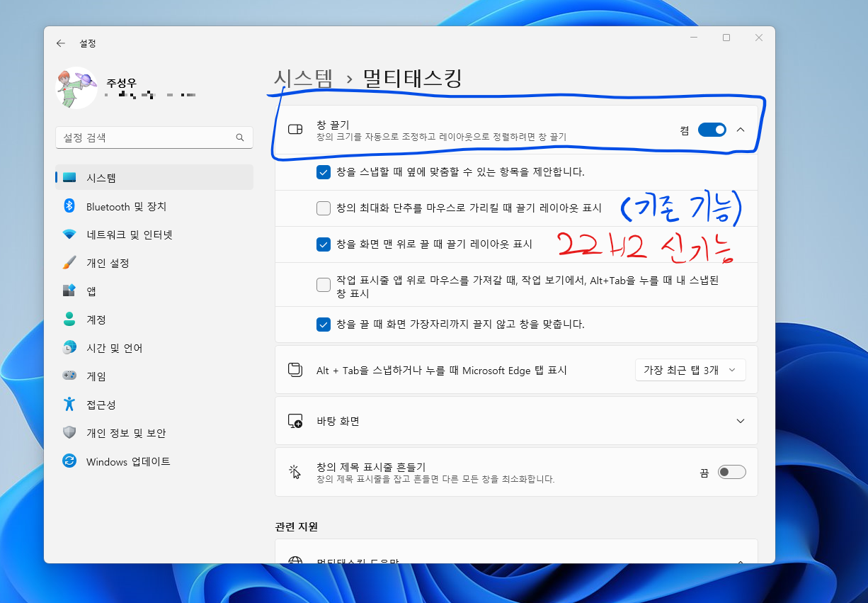868x603 pixels.
Task: Maximize the Settings window
Action: pos(726,38)
